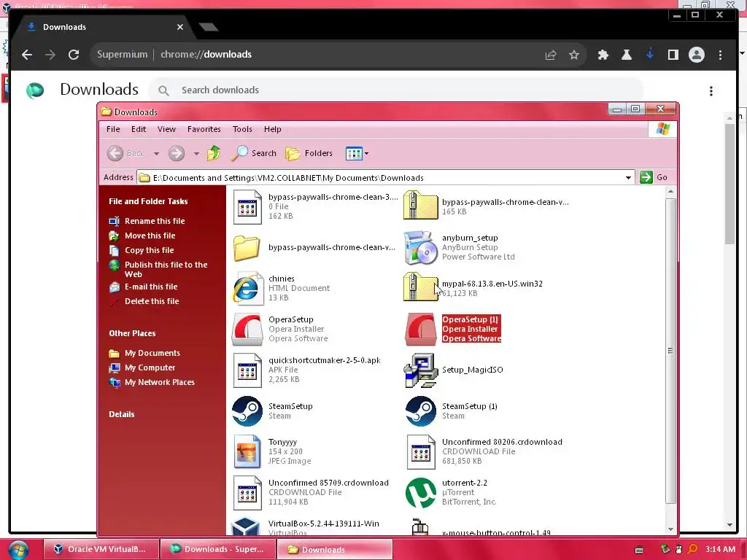Select the chinies HTML document
Screen dimensions: 747x560
[247, 289]
